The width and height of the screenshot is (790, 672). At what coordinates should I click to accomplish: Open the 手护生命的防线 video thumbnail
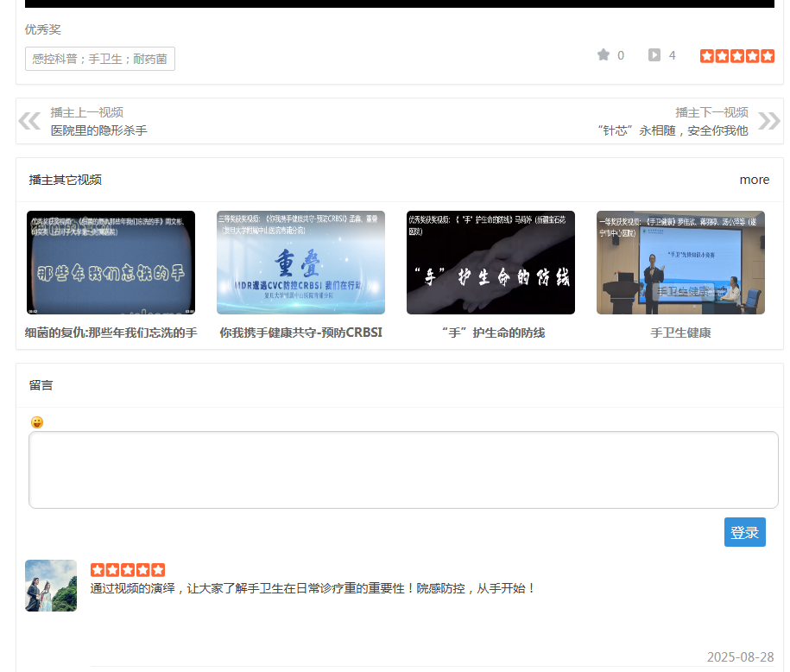coord(490,262)
